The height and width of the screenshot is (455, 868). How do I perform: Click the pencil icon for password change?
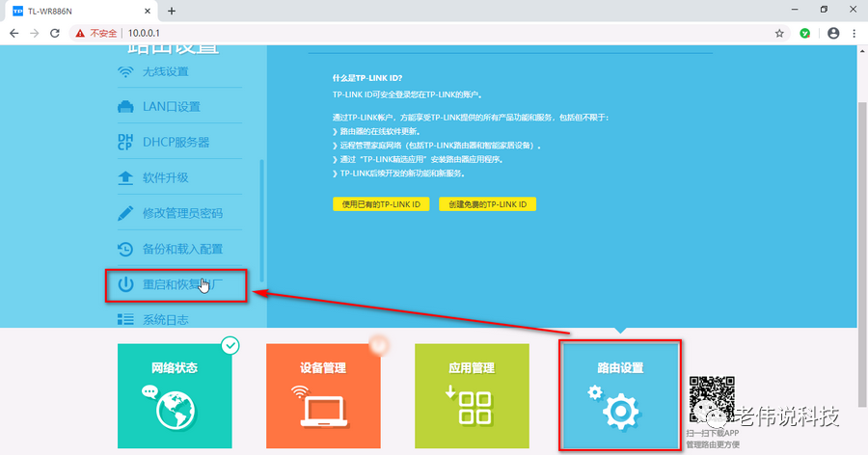125,213
